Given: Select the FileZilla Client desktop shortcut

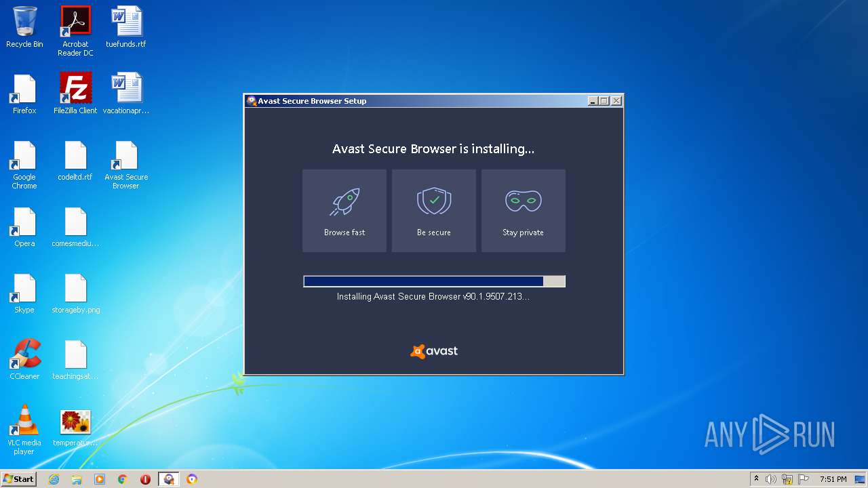Looking at the screenshot, I should (x=75, y=94).
